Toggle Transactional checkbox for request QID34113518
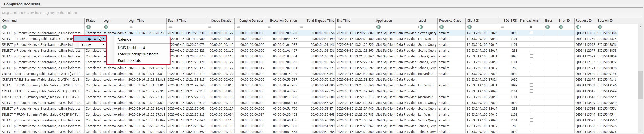Image resolution: width=644 pixels, height=134 pixels. point(531,97)
